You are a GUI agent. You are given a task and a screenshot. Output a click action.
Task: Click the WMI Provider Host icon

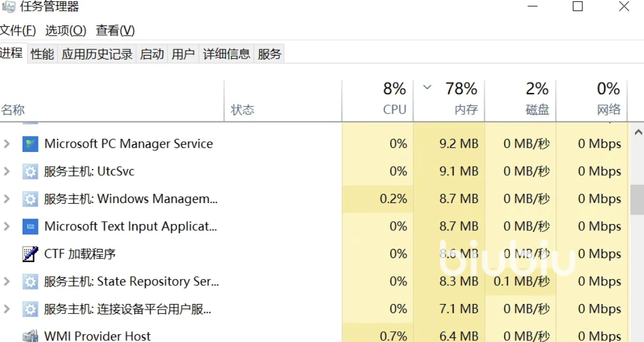tap(30, 336)
